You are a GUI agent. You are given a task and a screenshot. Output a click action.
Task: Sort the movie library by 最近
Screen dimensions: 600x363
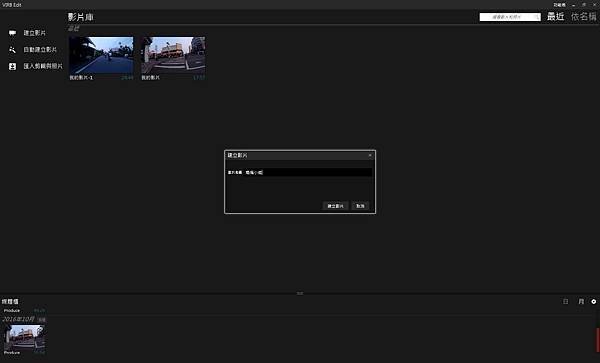[555, 16]
